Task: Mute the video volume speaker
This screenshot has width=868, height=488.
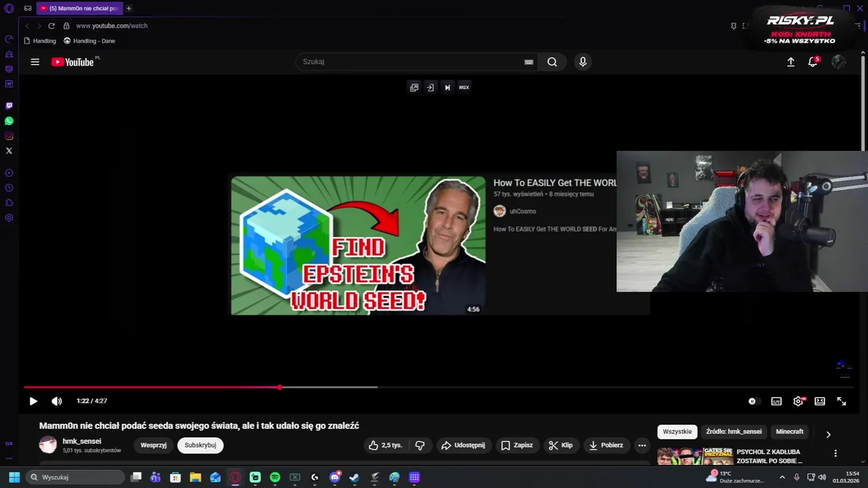Action: [57, 401]
